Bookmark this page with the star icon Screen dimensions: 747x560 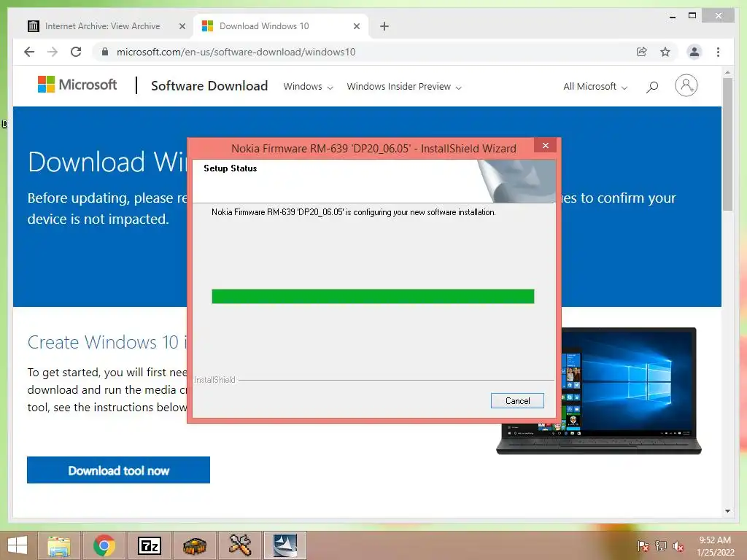click(x=665, y=52)
